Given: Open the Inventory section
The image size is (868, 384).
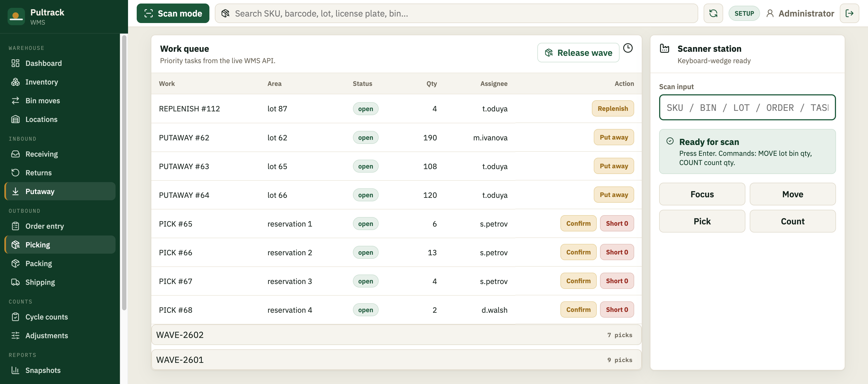Looking at the screenshot, I should [x=60, y=82].
